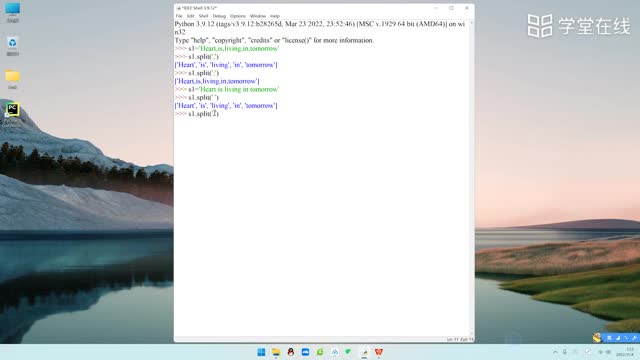Screen dimensions: 640x360
Task: Minimize the IDLE Shell window
Action: [x=436, y=8]
